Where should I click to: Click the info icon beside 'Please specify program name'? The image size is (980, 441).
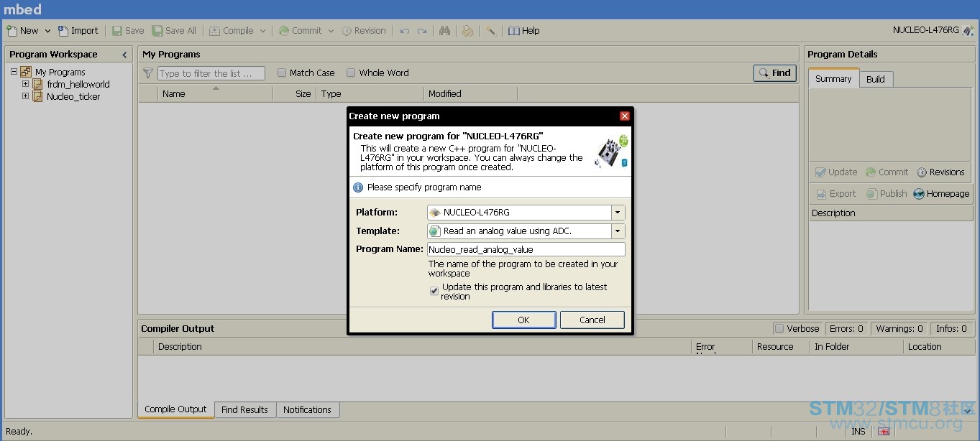[358, 187]
